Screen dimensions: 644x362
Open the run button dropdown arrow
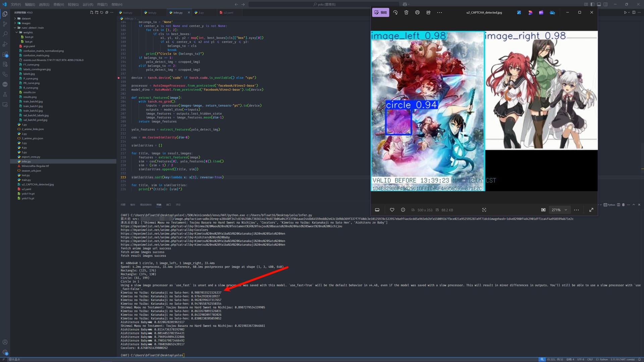coord(629,12)
